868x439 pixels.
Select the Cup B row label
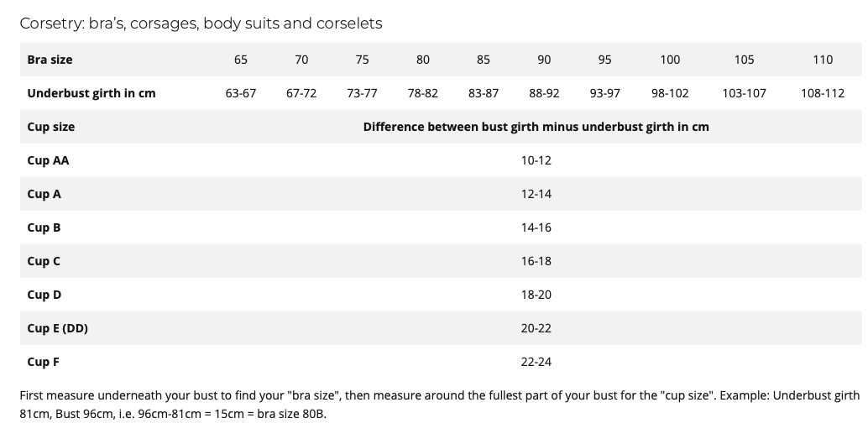click(x=44, y=227)
